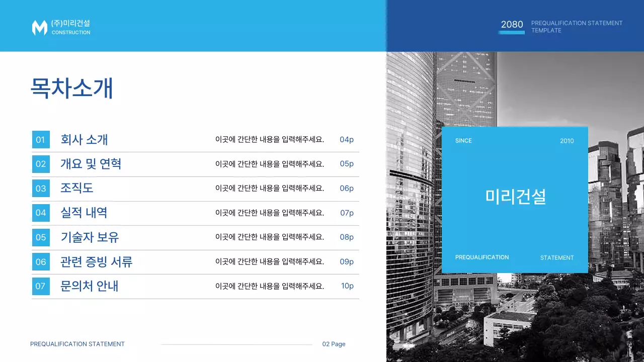The height and width of the screenshot is (362, 644).
Task: Click the PREQUALIFICATION STATEMENT footer text
Action: (x=77, y=344)
